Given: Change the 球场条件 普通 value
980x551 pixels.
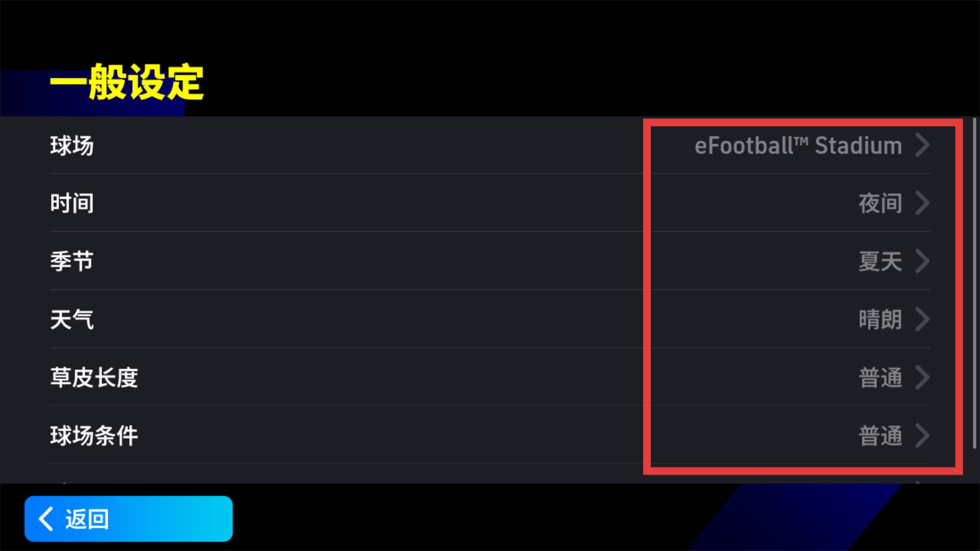Looking at the screenshot, I should [x=880, y=436].
